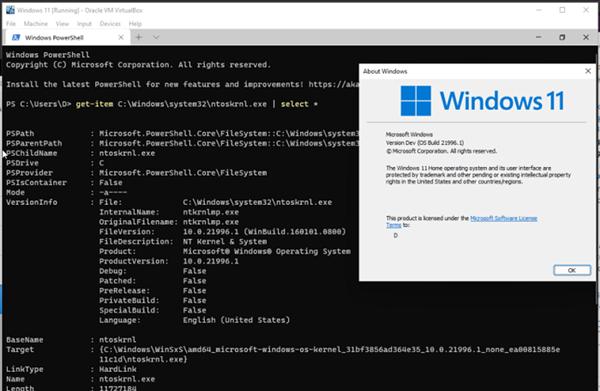Click the 'BaseName' property label

(x=24, y=340)
